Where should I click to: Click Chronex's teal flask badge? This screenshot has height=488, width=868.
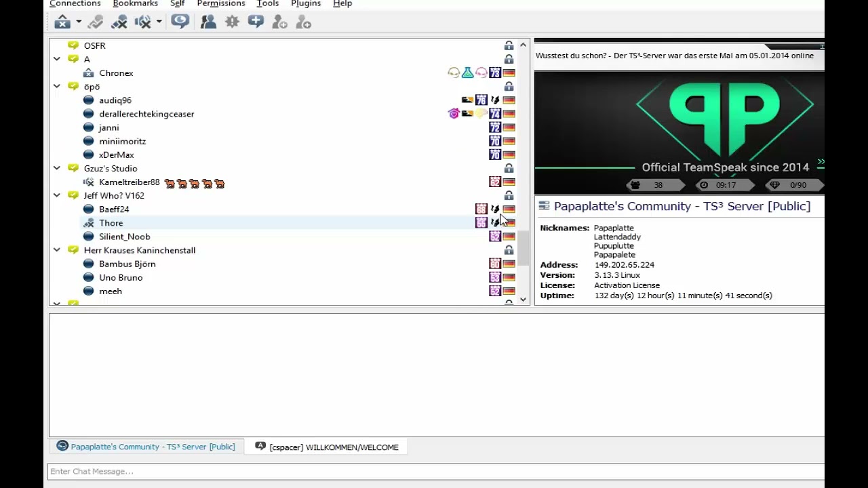467,73
